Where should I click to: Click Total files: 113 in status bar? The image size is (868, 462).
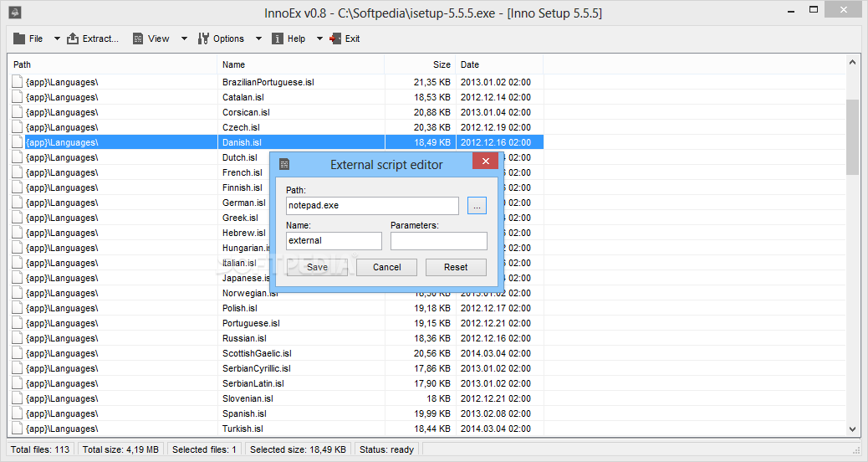point(40,449)
